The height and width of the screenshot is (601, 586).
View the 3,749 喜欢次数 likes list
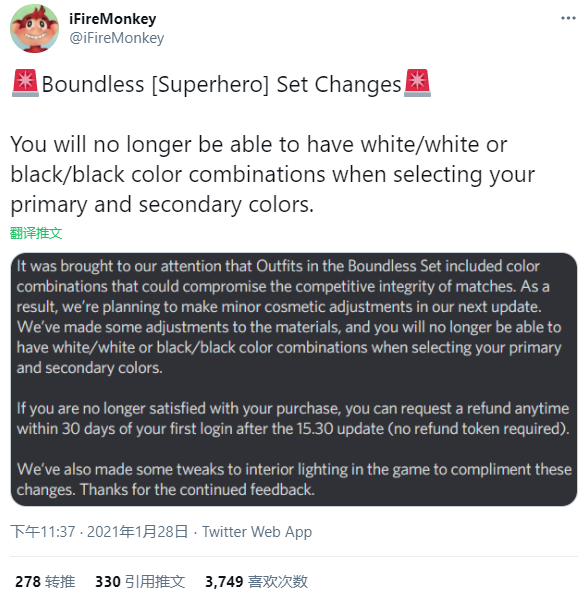pos(256,581)
